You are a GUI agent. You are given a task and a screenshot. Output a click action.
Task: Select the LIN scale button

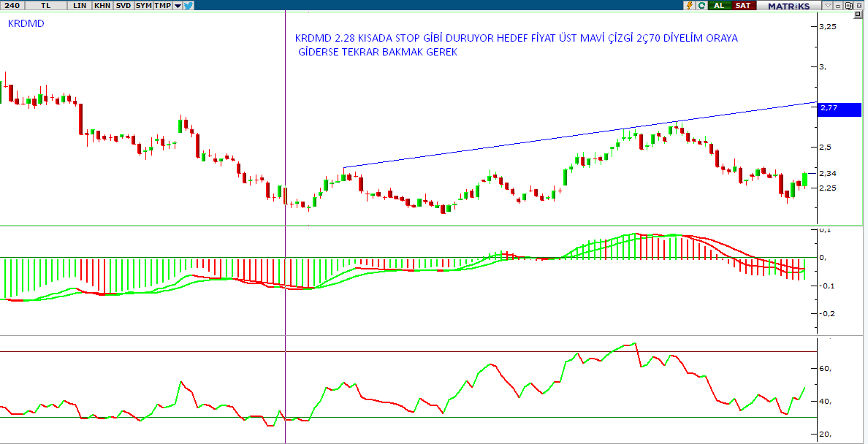click(x=80, y=6)
